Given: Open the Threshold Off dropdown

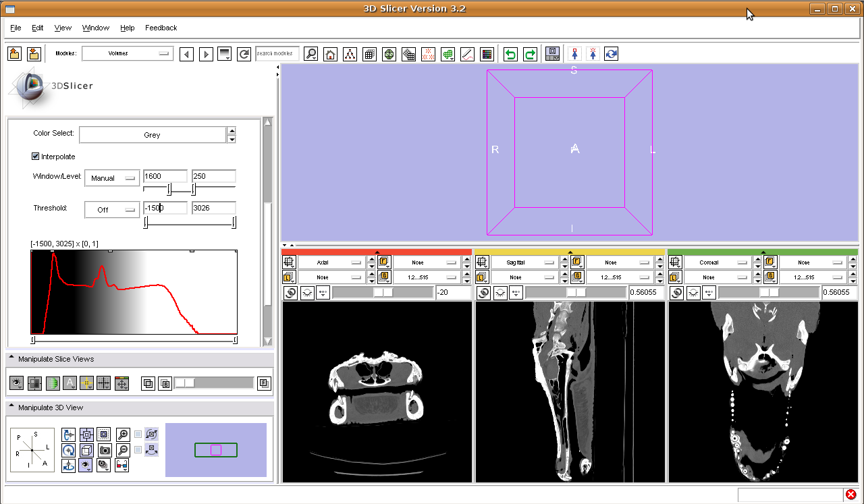Looking at the screenshot, I should pos(112,210).
